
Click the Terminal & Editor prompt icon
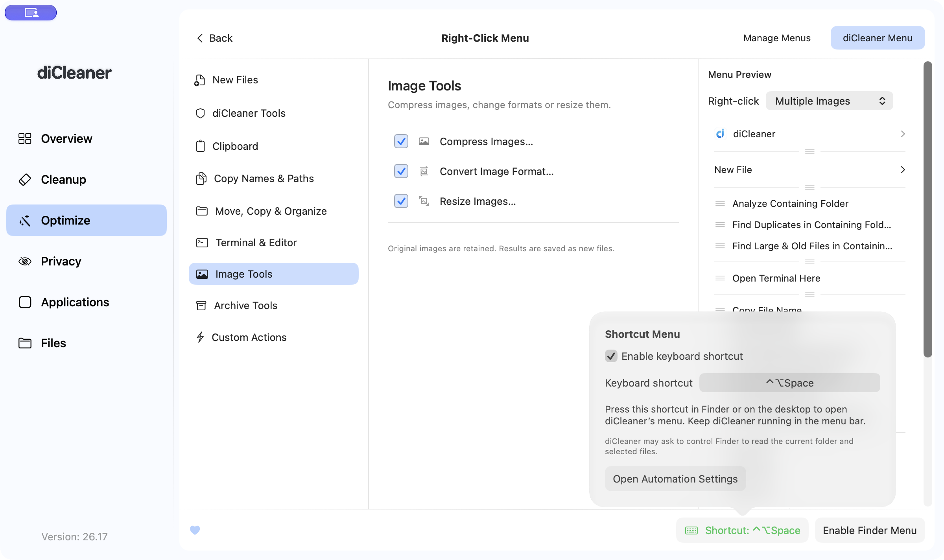point(202,243)
